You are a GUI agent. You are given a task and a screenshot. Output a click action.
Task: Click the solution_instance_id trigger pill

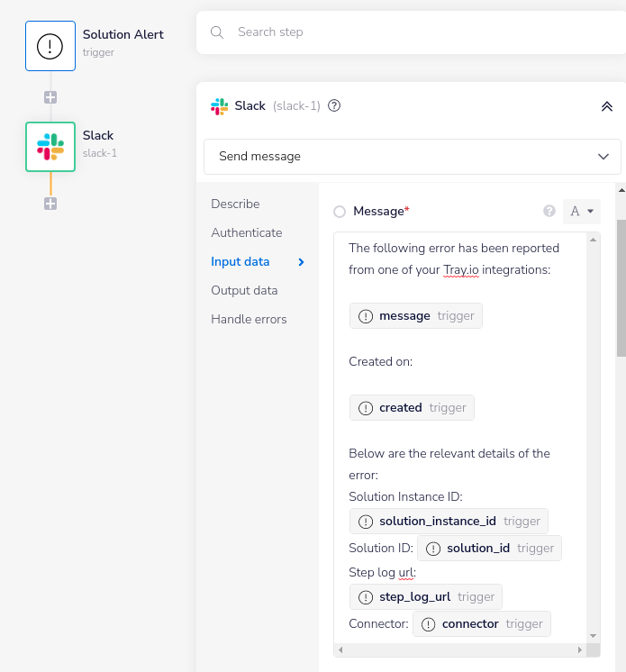[449, 521]
